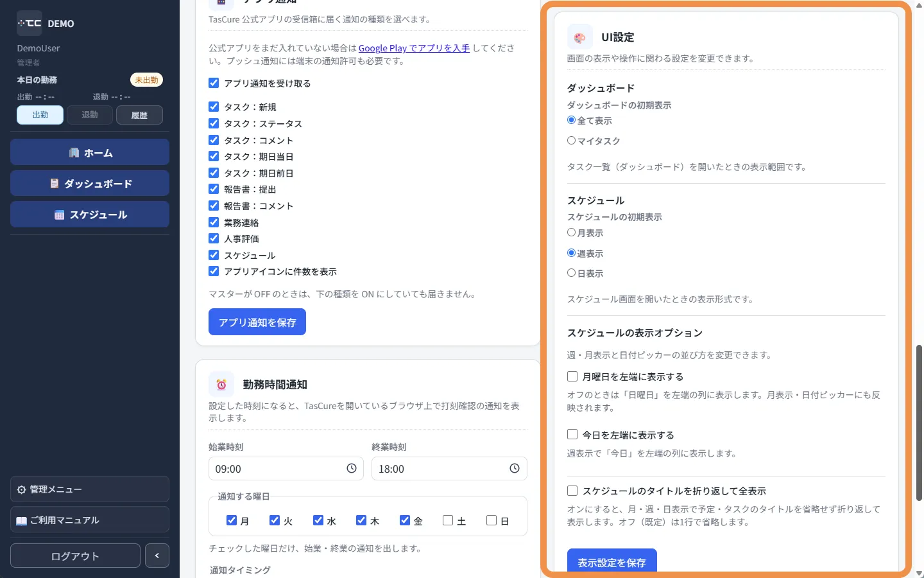Open the clock picker for 終業時刻
The image size is (924, 578).
coord(515,469)
